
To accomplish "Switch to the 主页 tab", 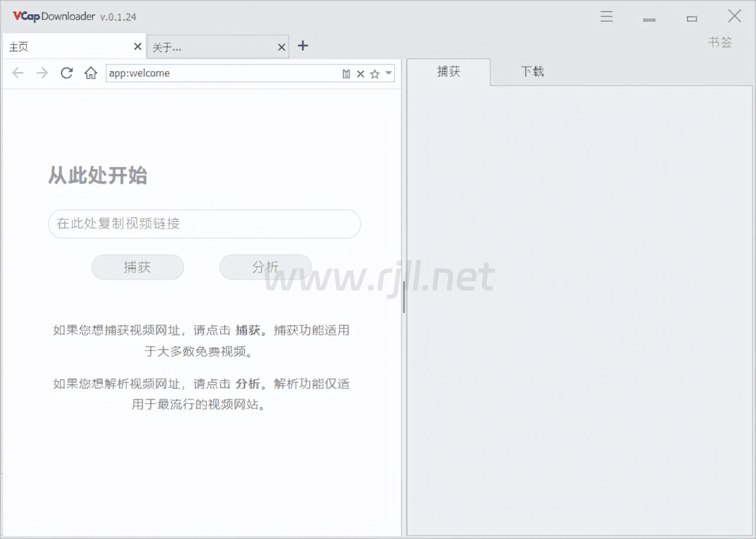I will pyautogui.click(x=65, y=47).
